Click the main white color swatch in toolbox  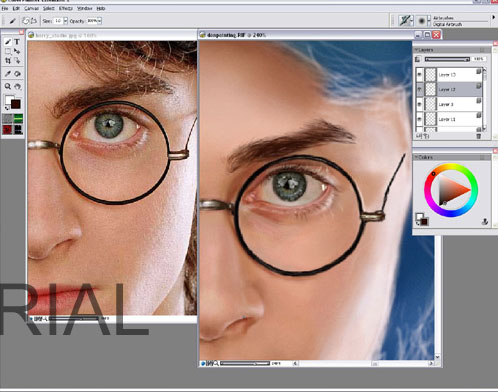pyautogui.click(x=9, y=100)
